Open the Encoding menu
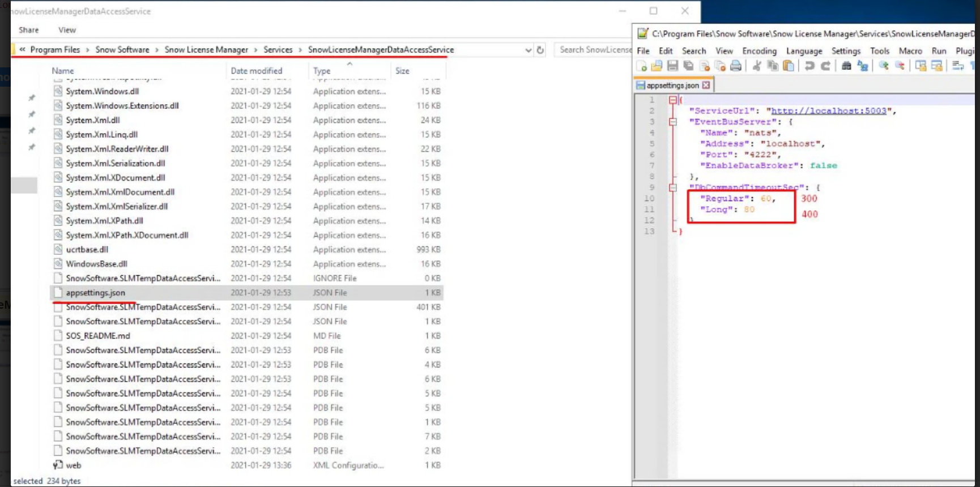Image resolution: width=980 pixels, height=487 pixels. click(759, 51)
